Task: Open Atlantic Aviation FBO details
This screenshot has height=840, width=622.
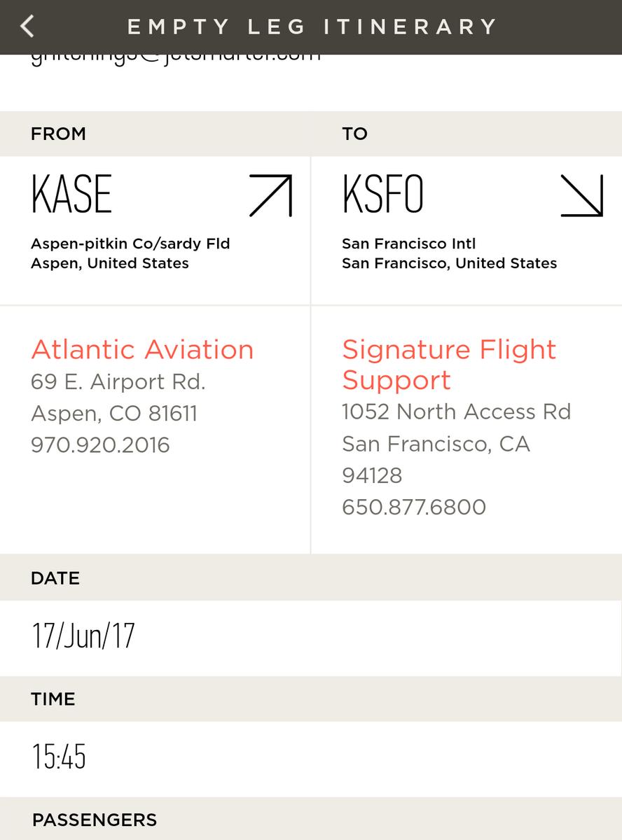Action: pyautogui.click(x=142, y=349)
